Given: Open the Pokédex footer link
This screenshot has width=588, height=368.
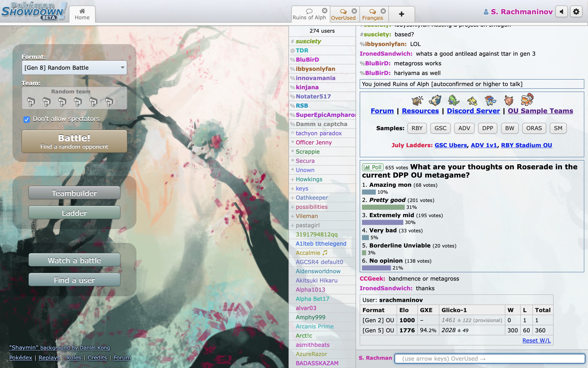Looking at the screenshot, I should pyautogui.click(x=21, y=357).
